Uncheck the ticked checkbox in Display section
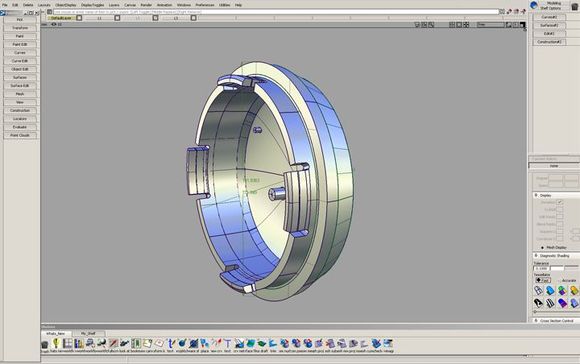This screenshot has width=580, height=364. [560, 202]
